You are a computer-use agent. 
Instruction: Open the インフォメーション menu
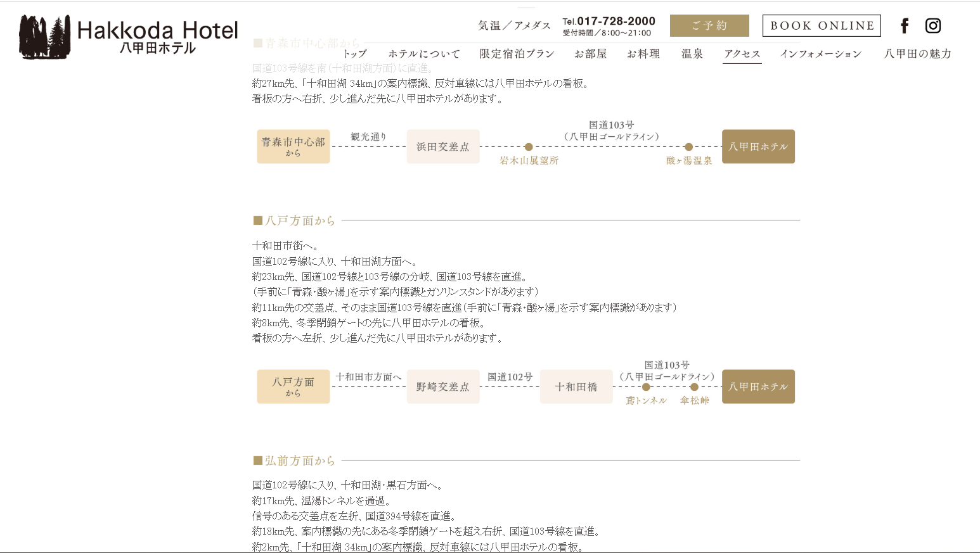pyautogui.click(x=821, y=54)
